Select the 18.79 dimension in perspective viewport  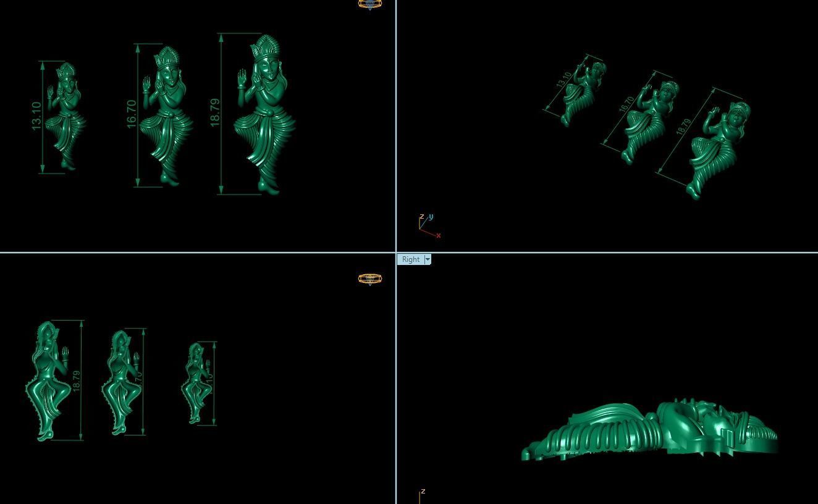683,127
